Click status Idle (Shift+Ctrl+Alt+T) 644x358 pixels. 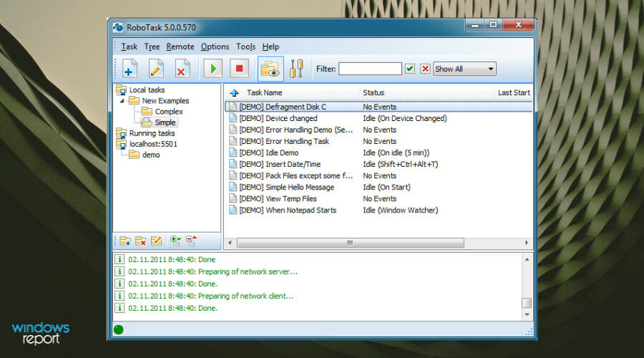[x=401, y=165]
